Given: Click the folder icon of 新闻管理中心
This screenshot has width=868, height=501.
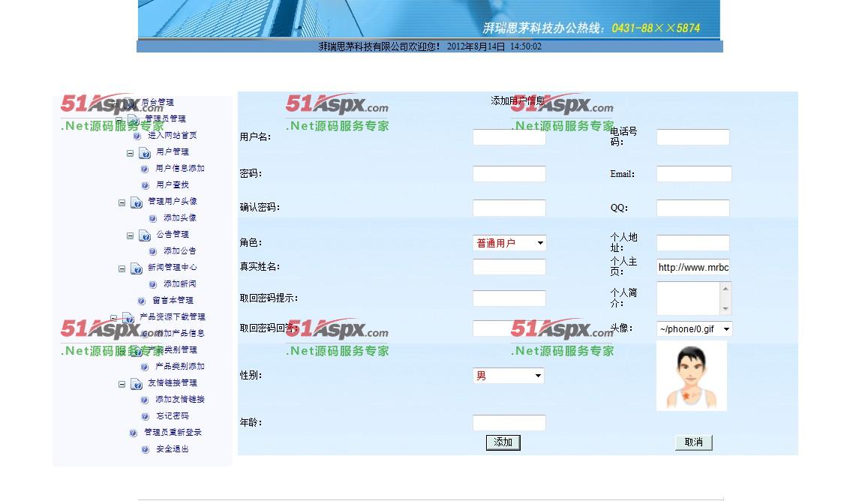Looking at the screenshot, I should tap(137, 268).
